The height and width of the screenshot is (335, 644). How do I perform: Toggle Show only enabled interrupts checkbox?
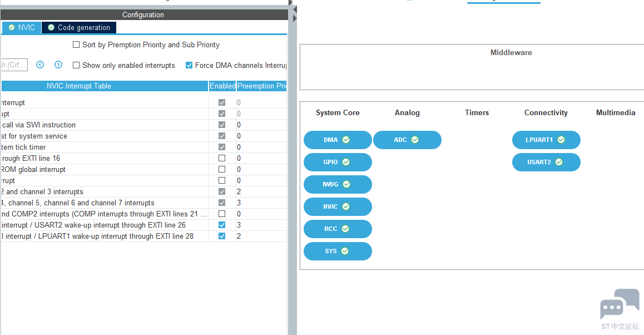77,65
